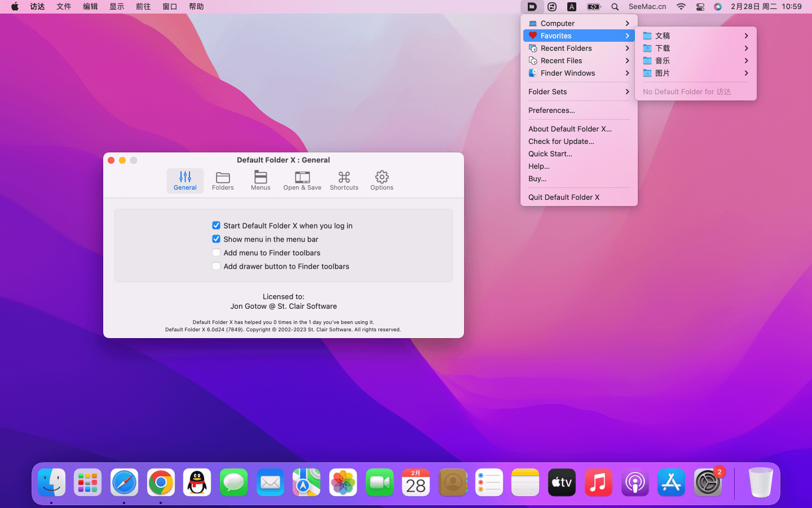Open Photos from the Dock

click(x=343, y=483)
